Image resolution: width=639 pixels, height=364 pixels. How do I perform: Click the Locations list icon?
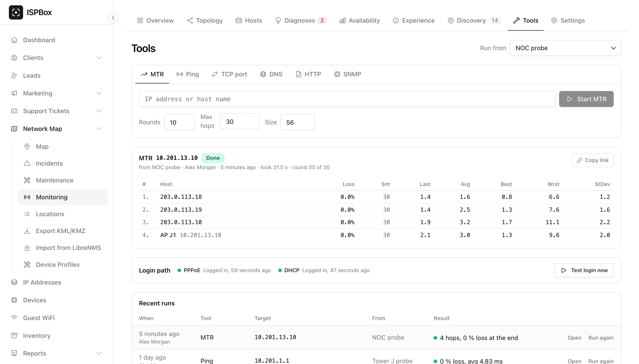coord(27,214)
